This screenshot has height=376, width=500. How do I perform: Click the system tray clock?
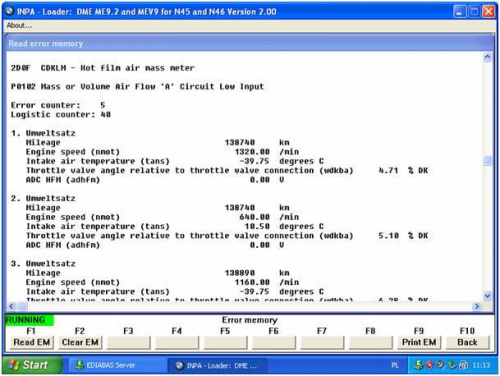point(481,366)
